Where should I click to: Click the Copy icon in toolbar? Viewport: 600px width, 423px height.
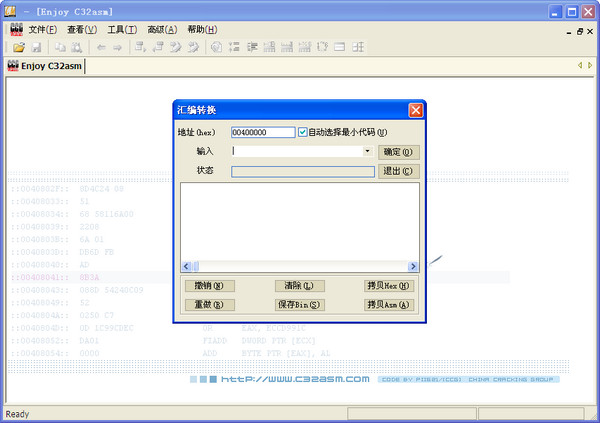click(x=60, y=47)
